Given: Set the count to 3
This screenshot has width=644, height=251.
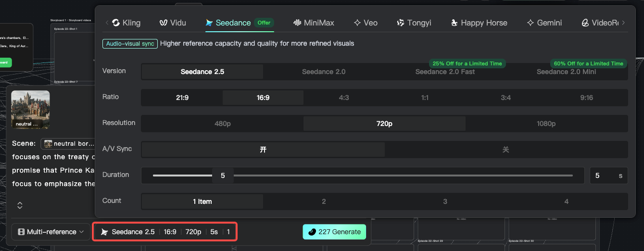Looking at the screenshot, I should (445, 201).
